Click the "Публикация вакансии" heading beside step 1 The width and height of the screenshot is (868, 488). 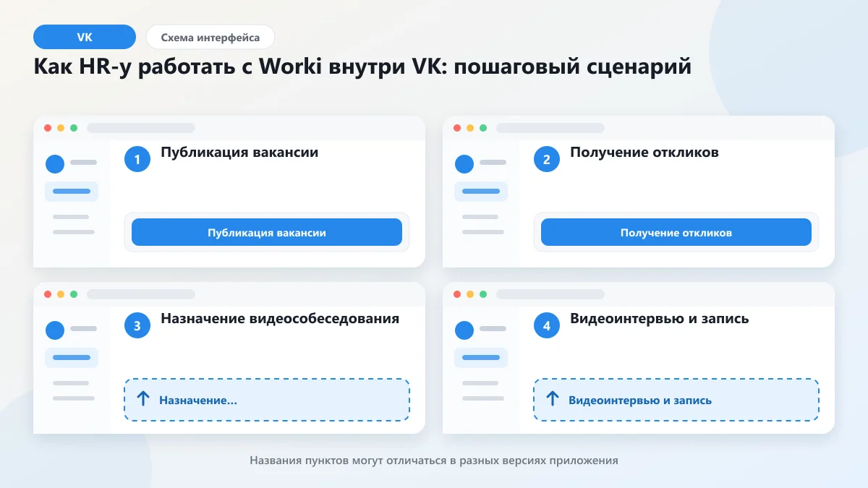pos(239,153)
